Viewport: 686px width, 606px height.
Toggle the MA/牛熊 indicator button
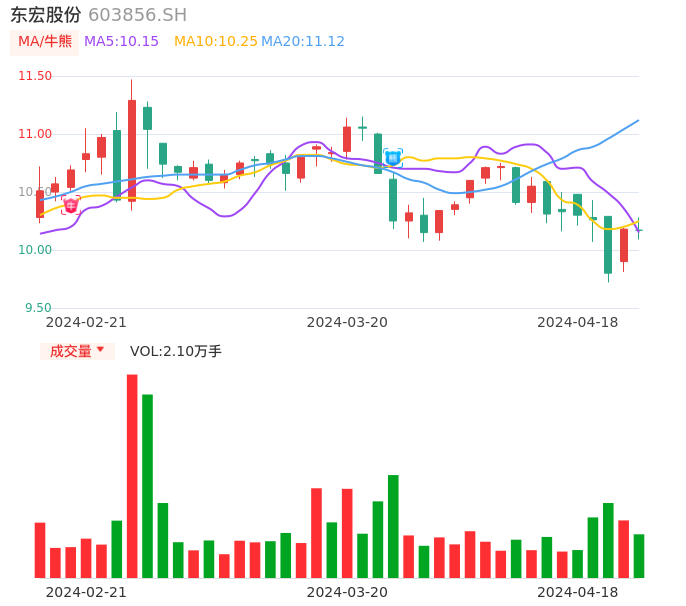44,41
